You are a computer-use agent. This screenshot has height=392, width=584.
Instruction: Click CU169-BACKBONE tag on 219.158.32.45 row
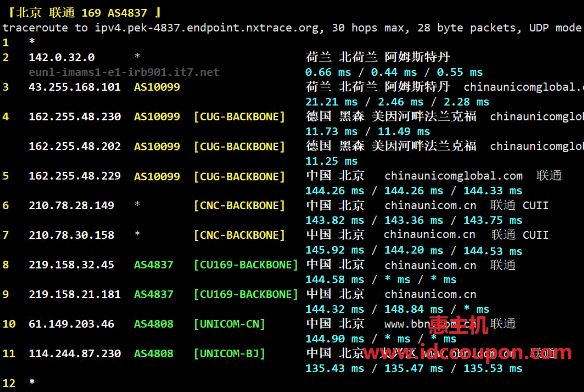coord(246,265)
